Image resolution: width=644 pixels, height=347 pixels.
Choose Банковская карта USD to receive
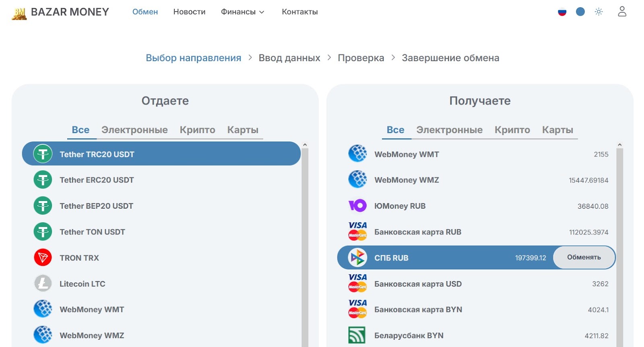point(476,283)
